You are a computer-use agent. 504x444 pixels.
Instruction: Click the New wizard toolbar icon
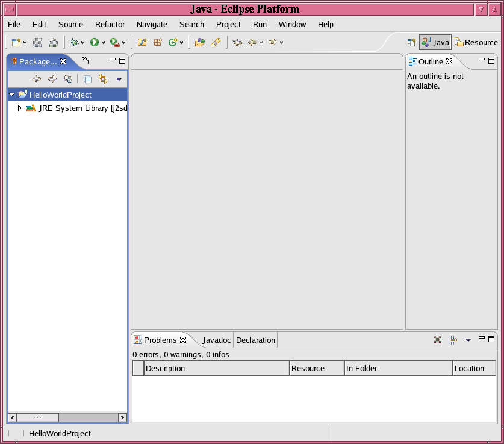point(16,42)
